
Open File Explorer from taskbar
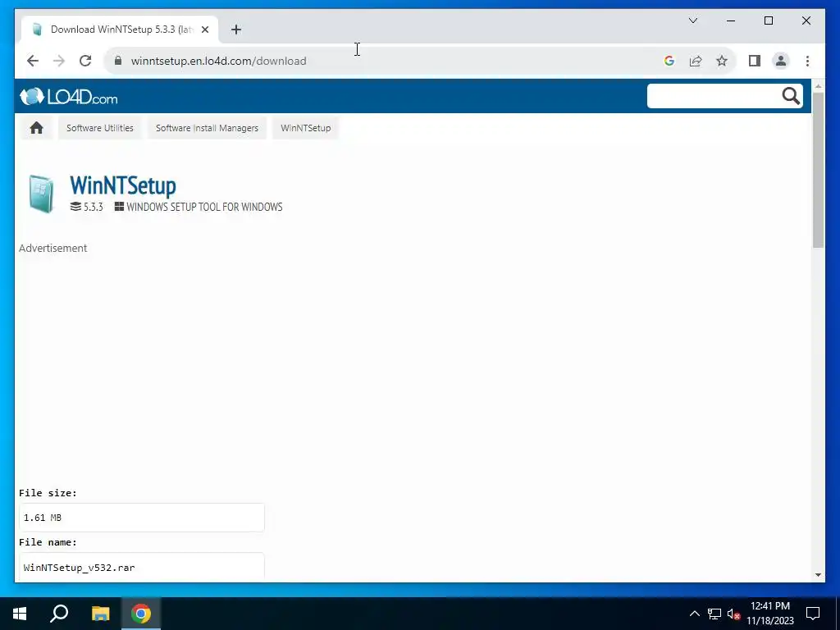tap(100, 614)
